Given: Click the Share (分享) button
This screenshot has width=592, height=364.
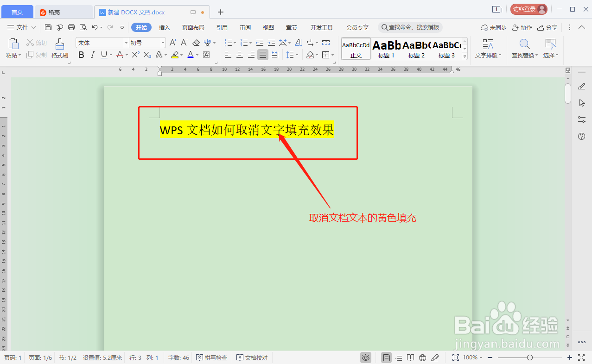Looking at the screenshot, I should coord(547,27).
